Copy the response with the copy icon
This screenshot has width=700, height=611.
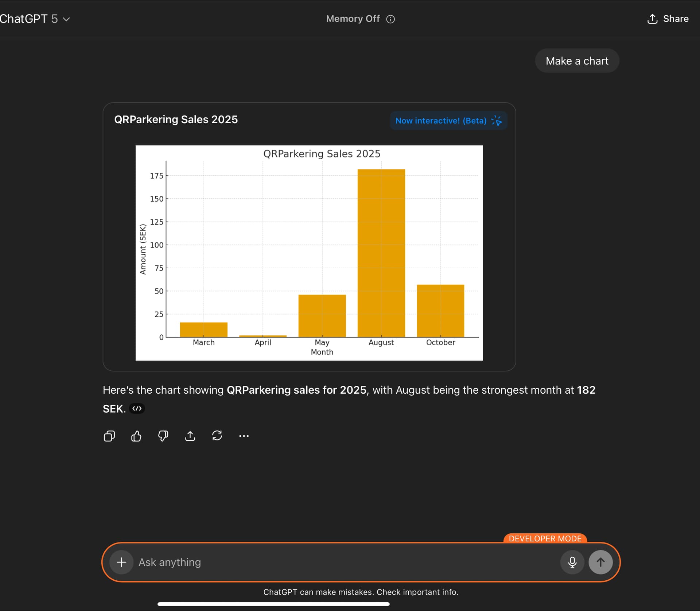coord(109,436)
